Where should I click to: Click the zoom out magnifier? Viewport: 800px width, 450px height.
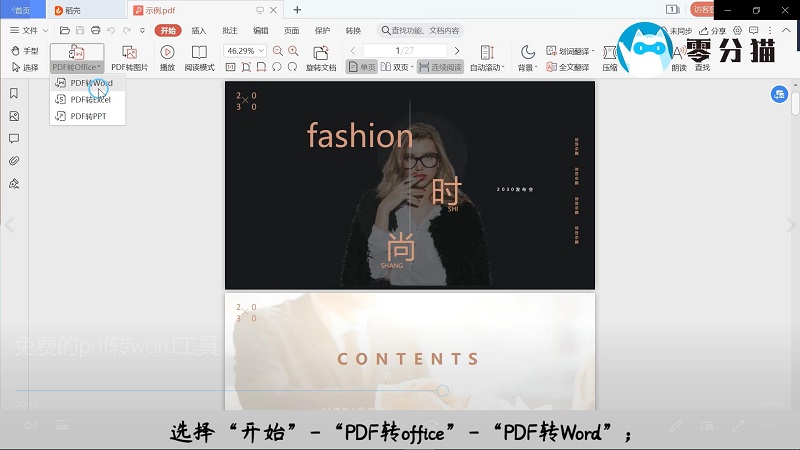pos(278,51)
